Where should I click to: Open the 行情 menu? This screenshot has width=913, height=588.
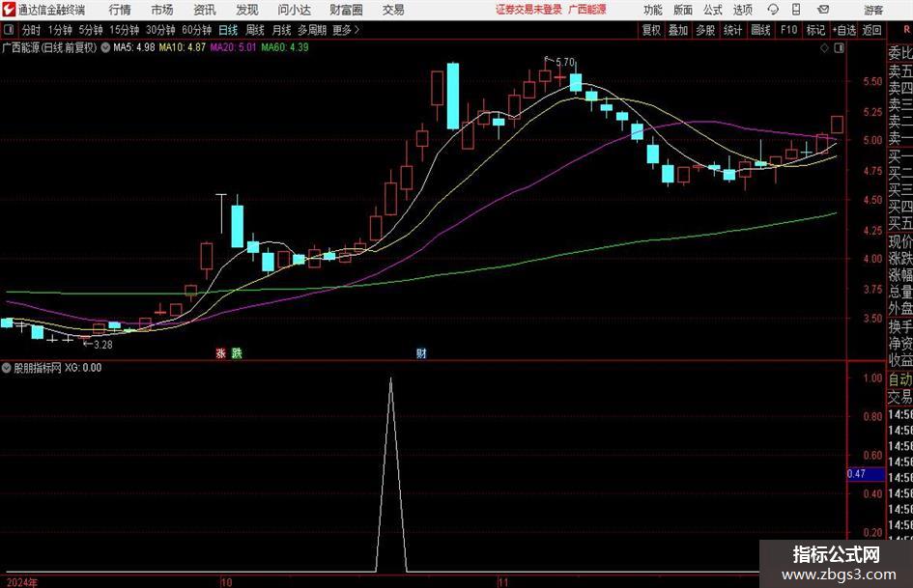[120, 10]
